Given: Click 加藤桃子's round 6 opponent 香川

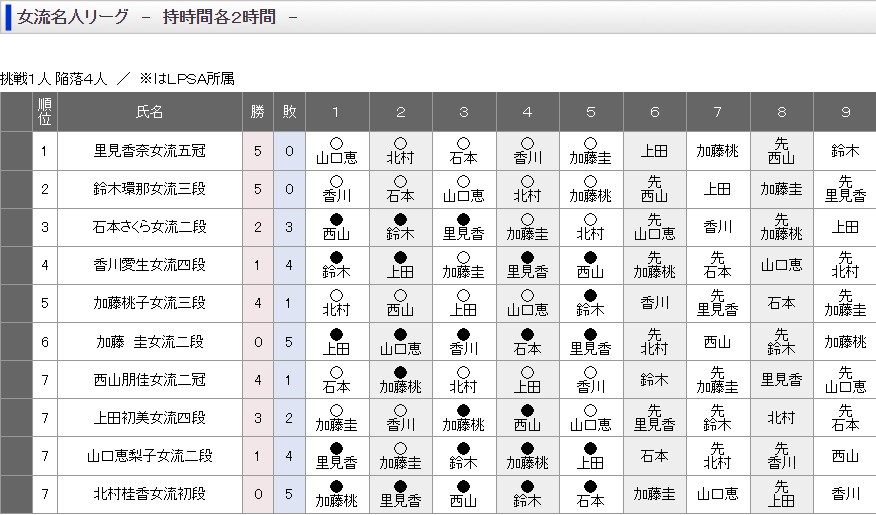Looking at the screenshot, I should click(655, 303).
